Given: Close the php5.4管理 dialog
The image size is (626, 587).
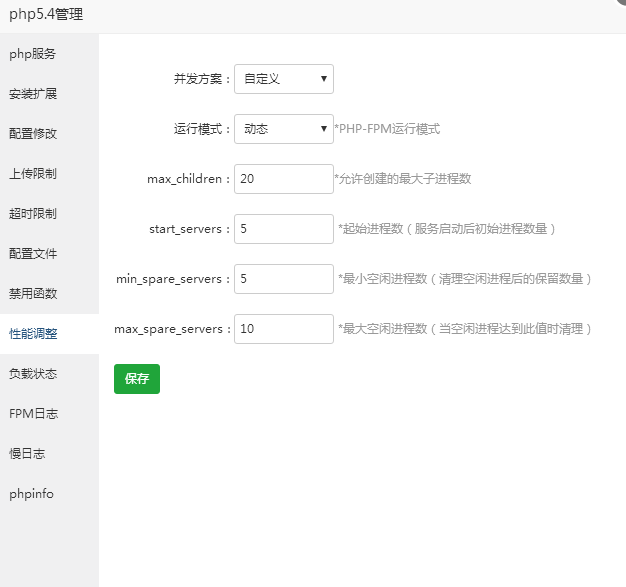Looking at the screenshot, I should [621, 2].
